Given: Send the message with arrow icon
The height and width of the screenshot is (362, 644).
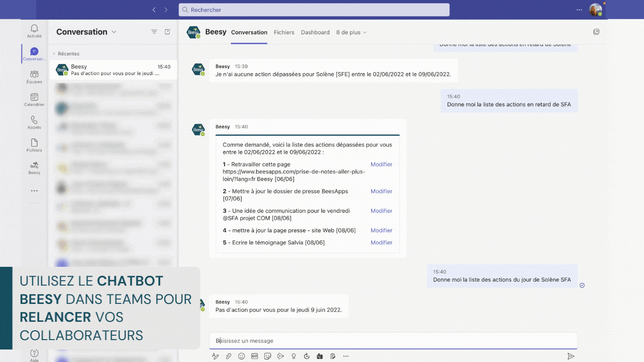Looking at the screenshot, I should coord(571,356).
